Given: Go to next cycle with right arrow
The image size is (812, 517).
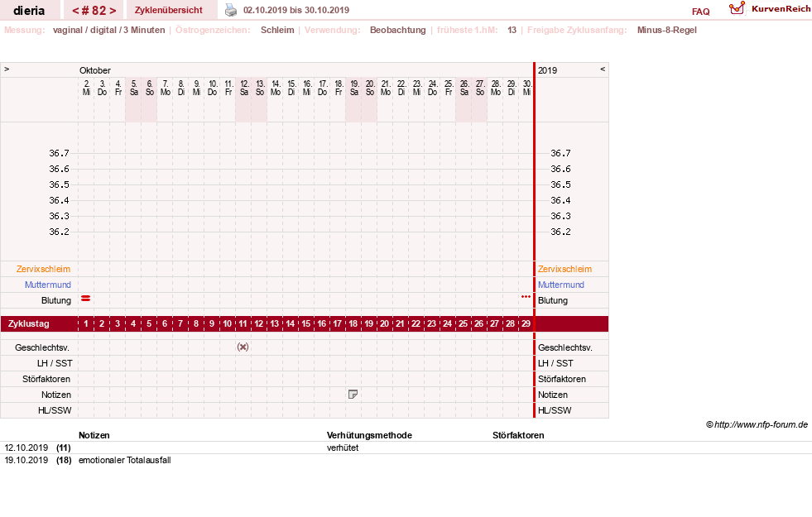Looking at the screenshot, I should 113,11.
